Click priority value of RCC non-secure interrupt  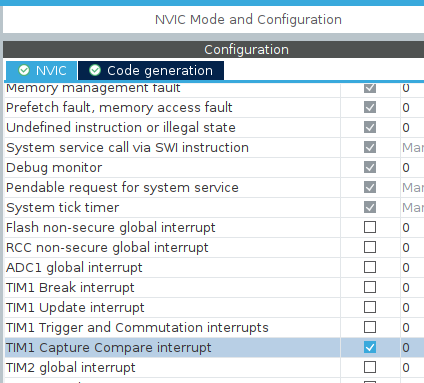click(x=406, y=248)
